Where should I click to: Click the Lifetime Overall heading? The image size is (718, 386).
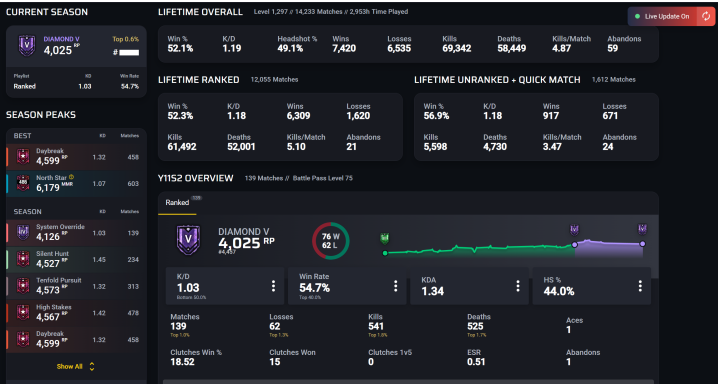200,12
